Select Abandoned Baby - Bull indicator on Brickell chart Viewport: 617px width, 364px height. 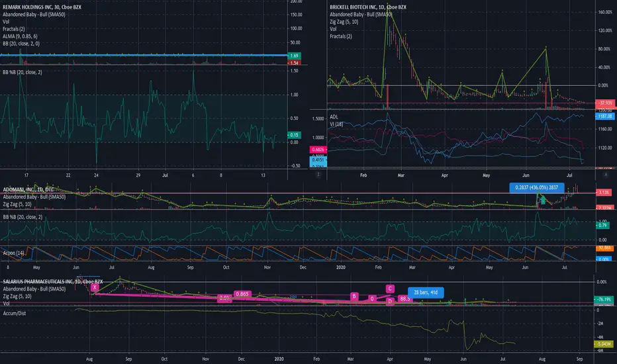point(361,15)
